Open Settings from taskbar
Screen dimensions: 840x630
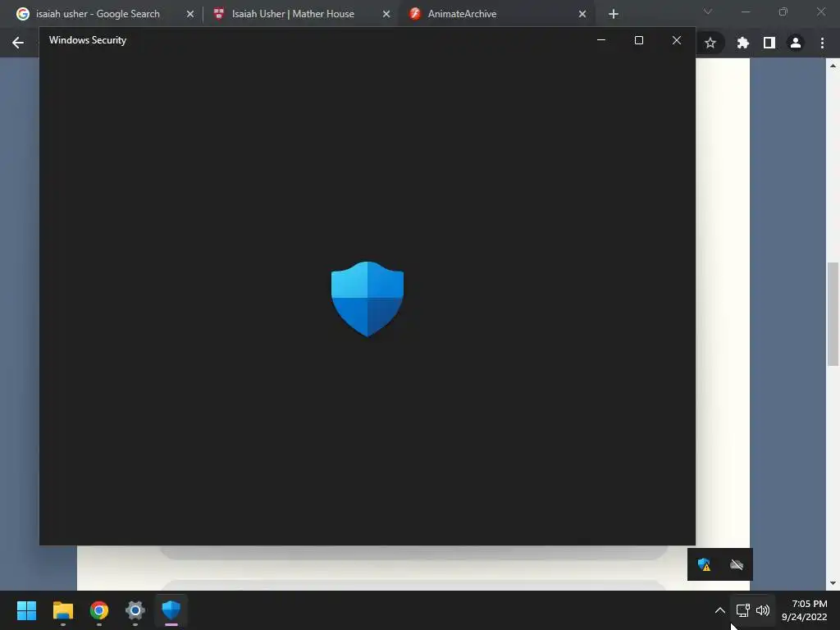[135, 610]
